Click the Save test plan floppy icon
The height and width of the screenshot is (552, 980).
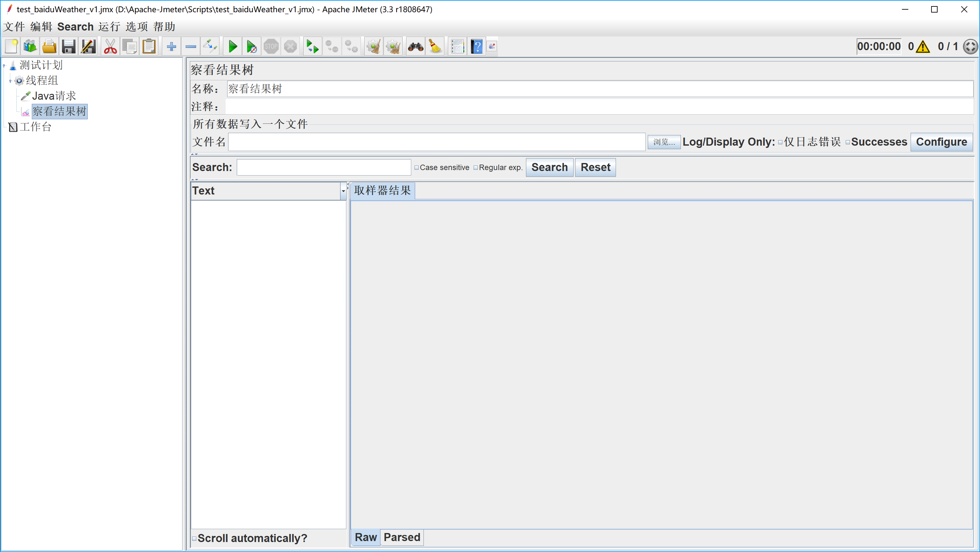(x=69, y=47)
